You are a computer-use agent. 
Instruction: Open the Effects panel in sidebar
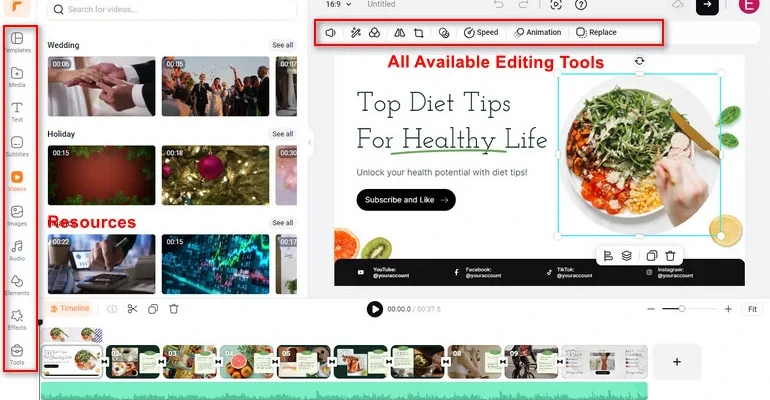tap(17, 320)
